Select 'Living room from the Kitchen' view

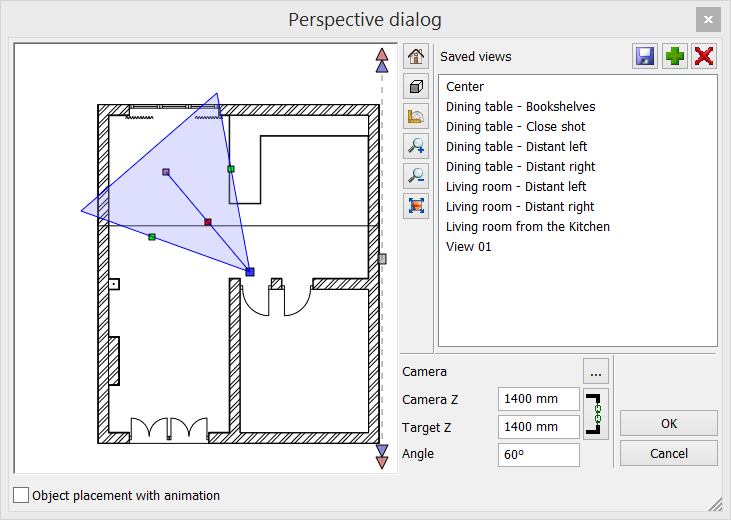click(527, 227)
